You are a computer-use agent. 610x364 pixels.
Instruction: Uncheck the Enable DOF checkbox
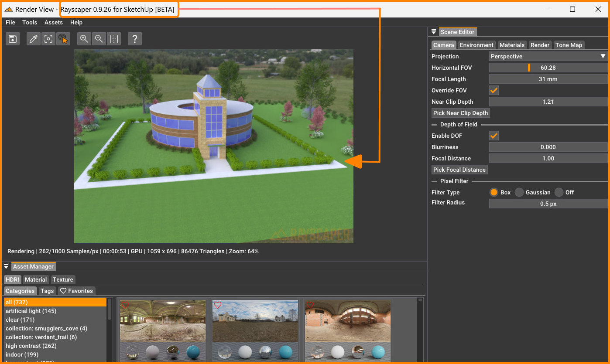click(494, 136)
